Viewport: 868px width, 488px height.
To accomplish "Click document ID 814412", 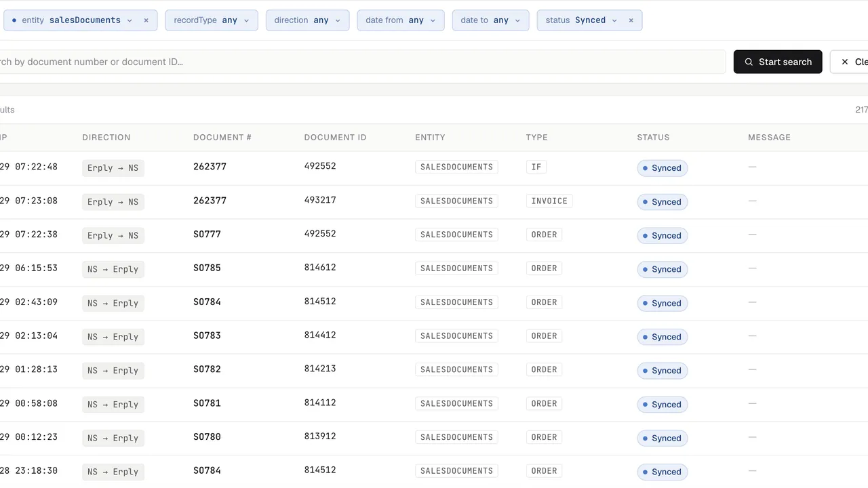I will point(320,335).
